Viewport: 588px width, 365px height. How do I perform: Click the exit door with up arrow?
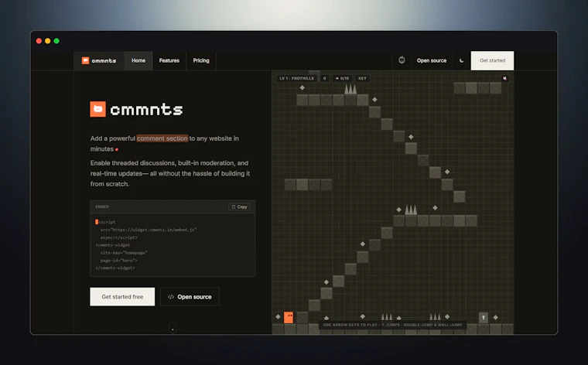484,318
